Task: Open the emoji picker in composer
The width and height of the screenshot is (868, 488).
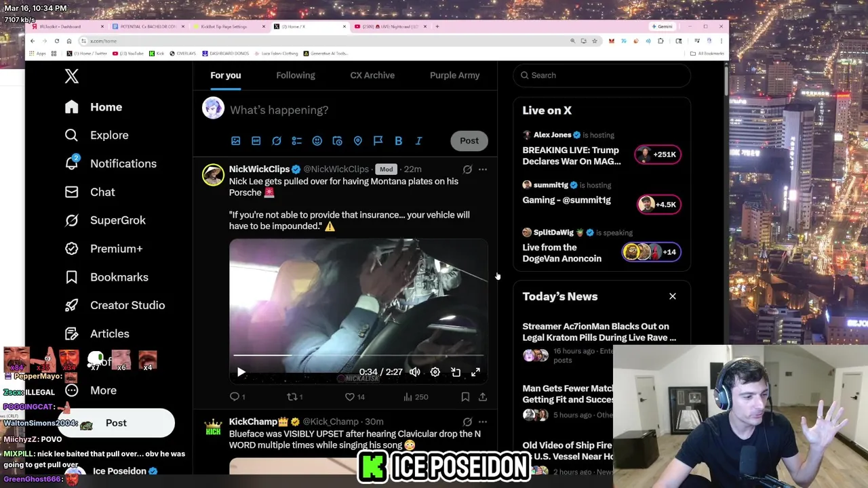Action: coord(317,141)
